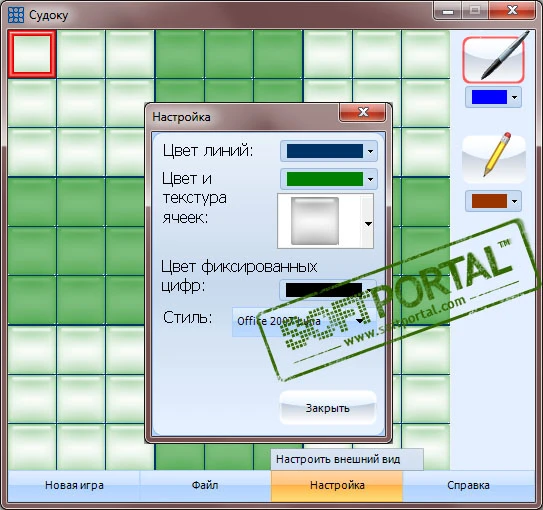Close the Настройка dialog with X
This screenshot has height=510, width=543.
click(363, 112)
